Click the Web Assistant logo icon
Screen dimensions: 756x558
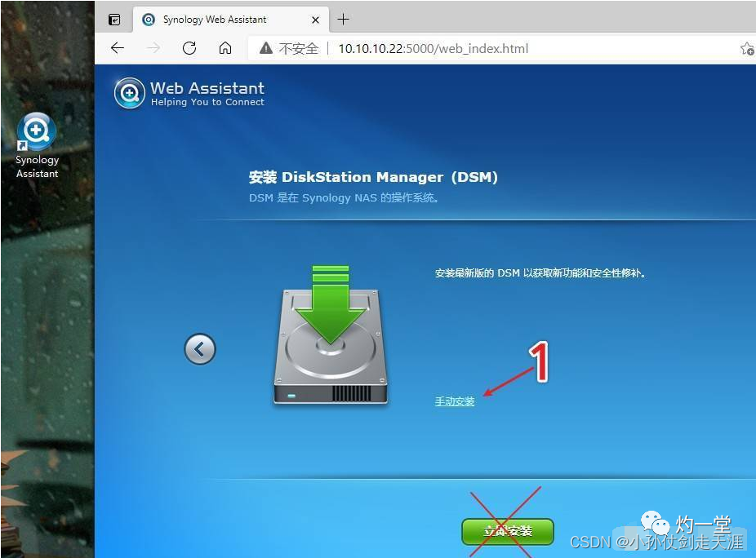click(x=129, y=93)
